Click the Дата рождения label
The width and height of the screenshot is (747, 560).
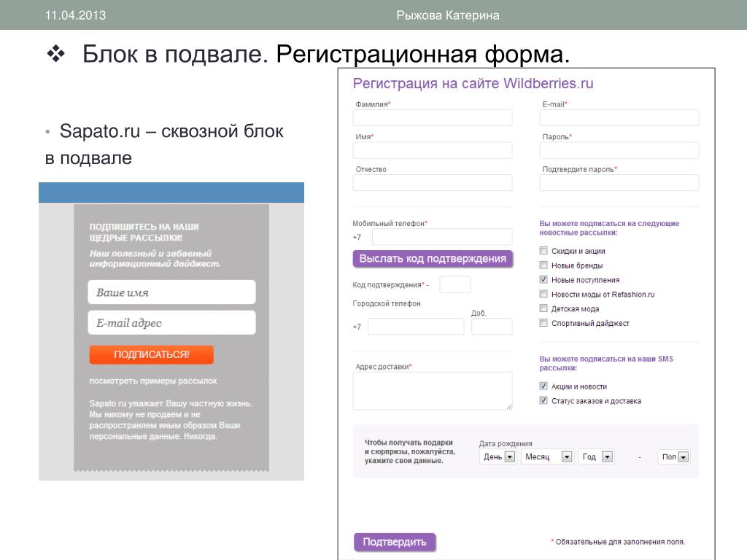(x=506, y=443)
